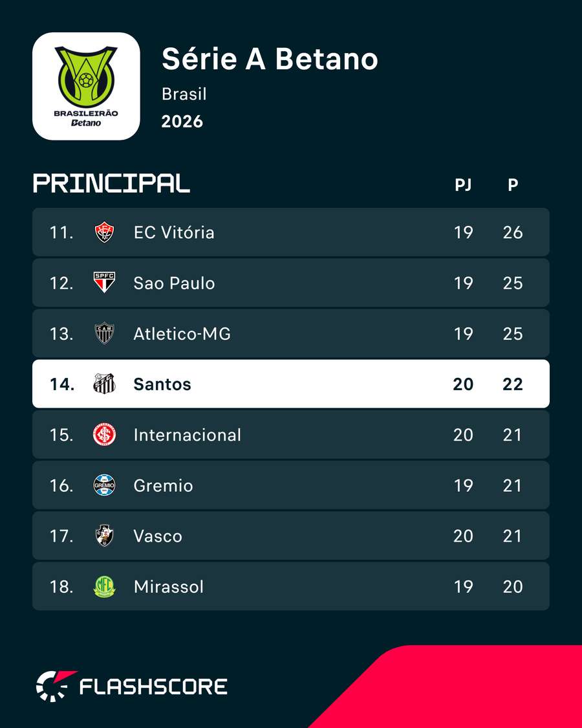Open the Série A Betano title
The height and width of the screenshot is (728, 582).
tap(270, 60)
